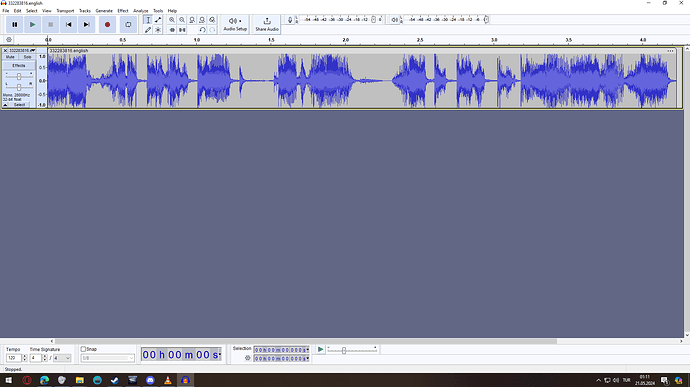This screenshot has width=690, height=387.
Task: Open the View menu
Action: [47, 11]
